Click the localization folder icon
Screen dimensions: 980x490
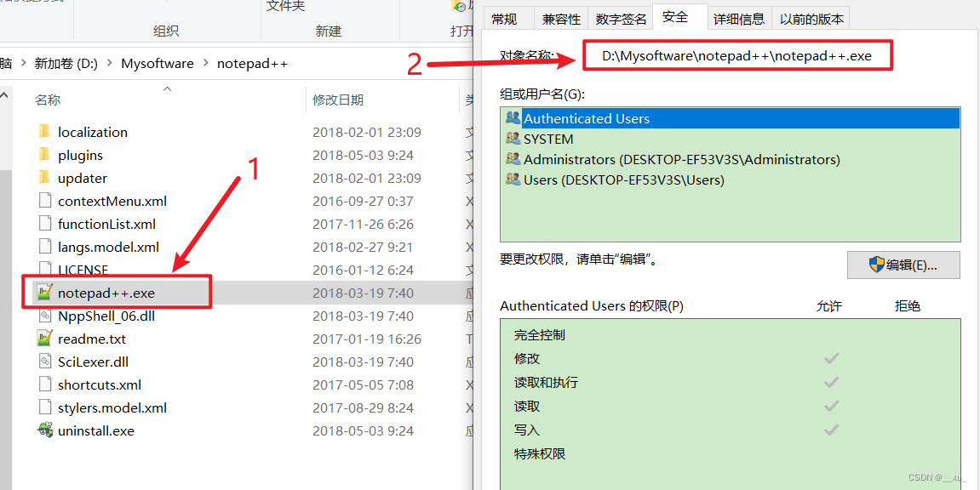(43, 132)
